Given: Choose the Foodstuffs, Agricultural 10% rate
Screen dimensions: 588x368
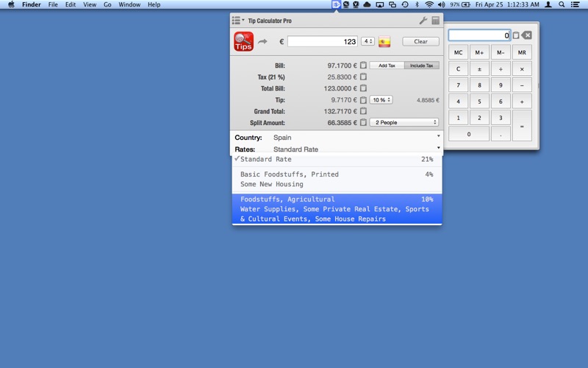Looking at the screenshot, I should pos(337,209).
